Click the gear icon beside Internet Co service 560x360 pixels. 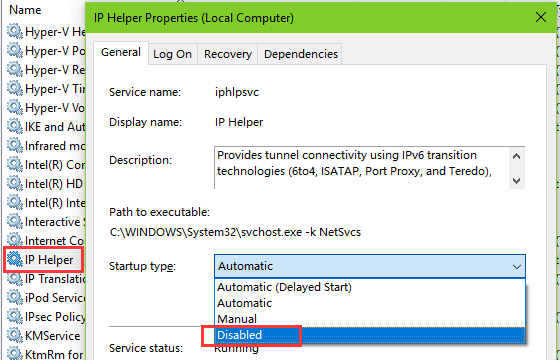[x=15, y=240]
